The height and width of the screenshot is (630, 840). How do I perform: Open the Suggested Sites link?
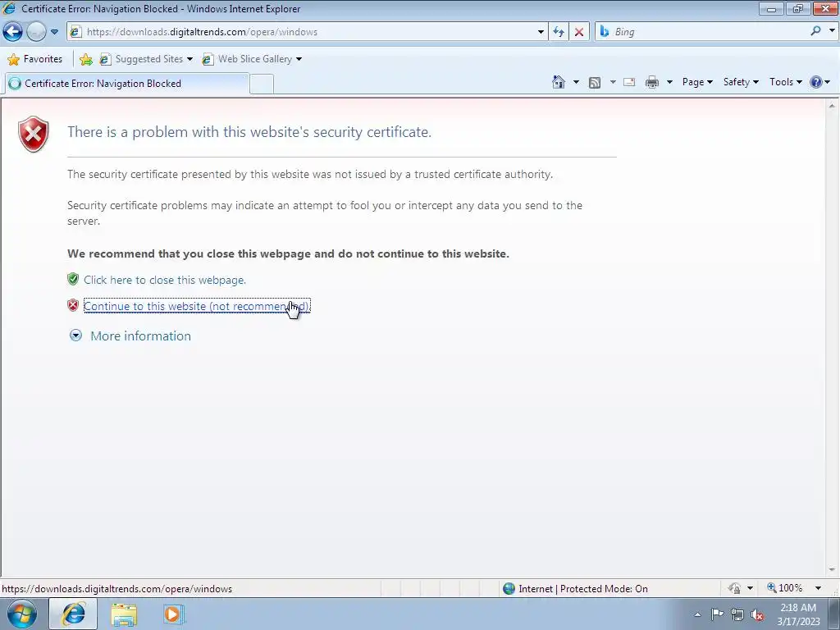145,59
